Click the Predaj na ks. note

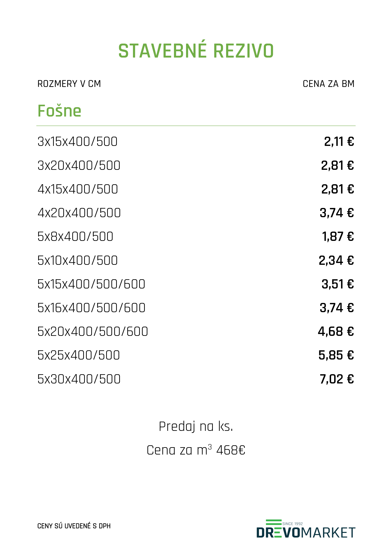coord(196,427)
